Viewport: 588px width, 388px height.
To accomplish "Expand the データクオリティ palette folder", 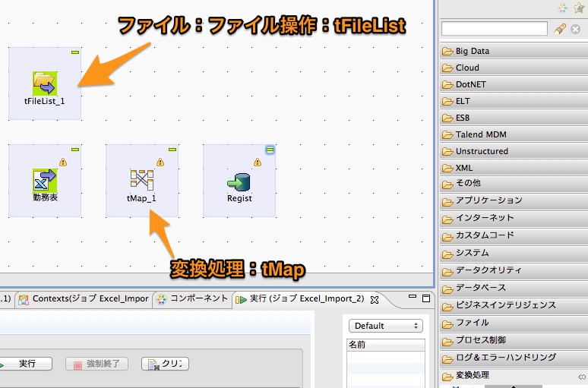I will point(514,270).
